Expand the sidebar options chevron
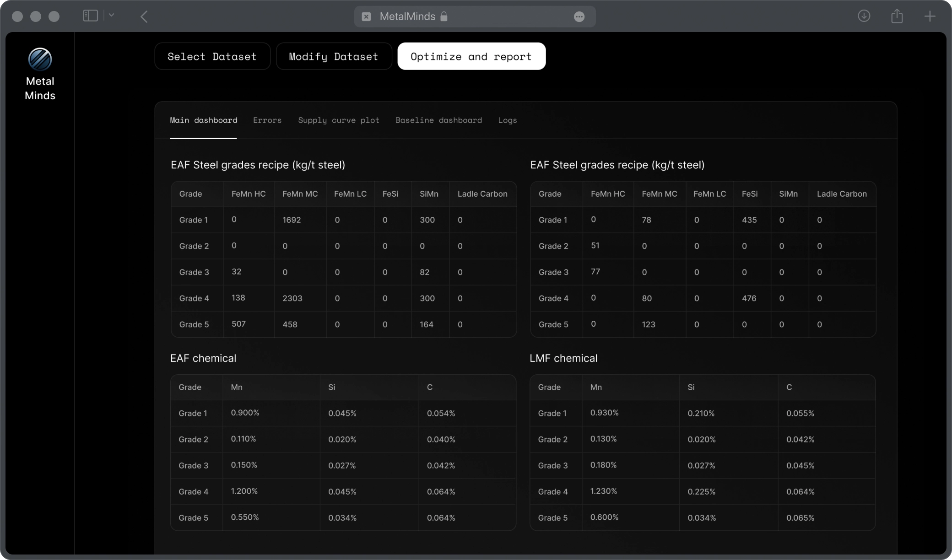Screen dimensions: 952x560 (111, 16)
